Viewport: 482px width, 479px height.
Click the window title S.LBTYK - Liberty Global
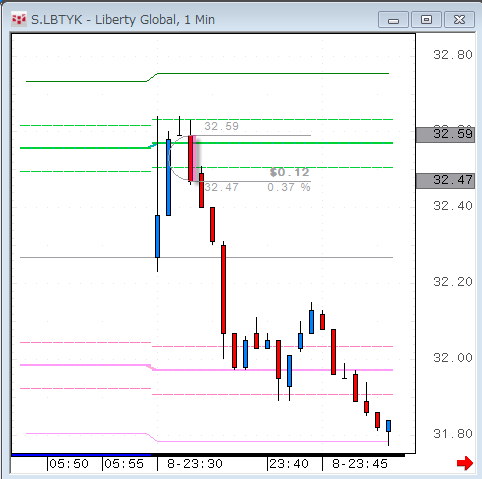pos(123,20)
